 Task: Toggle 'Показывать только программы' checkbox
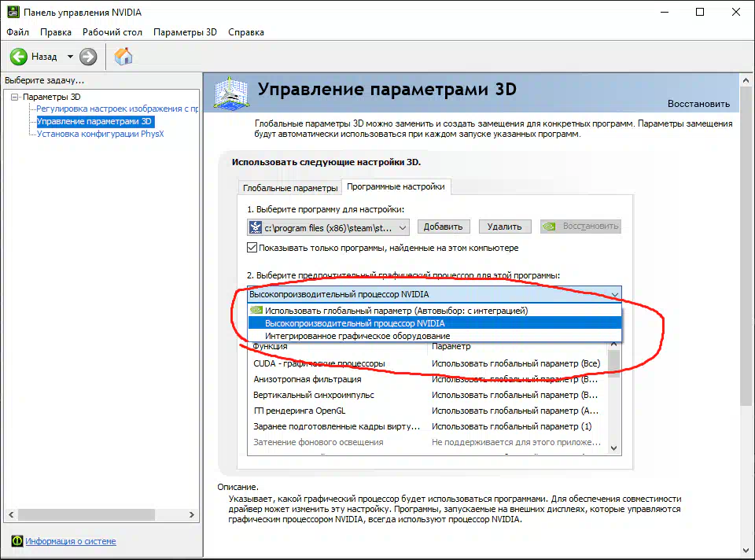252,248
